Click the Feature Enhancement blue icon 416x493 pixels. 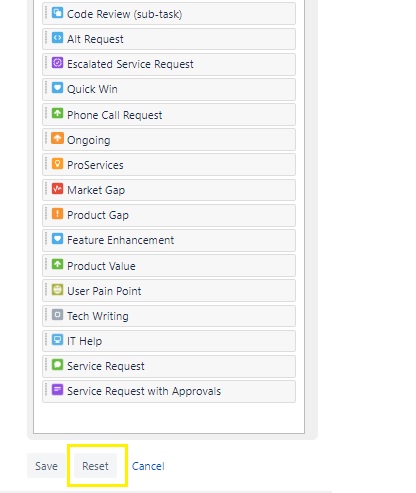pyautogui.click(x=57, y=239)
